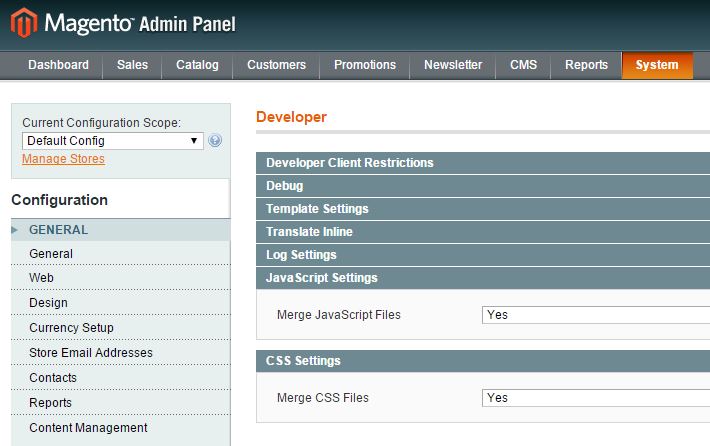Screen dimensions: 710x446
Task: Expand the Debug section
Action: pyautogui.click(x=483, y=186)
